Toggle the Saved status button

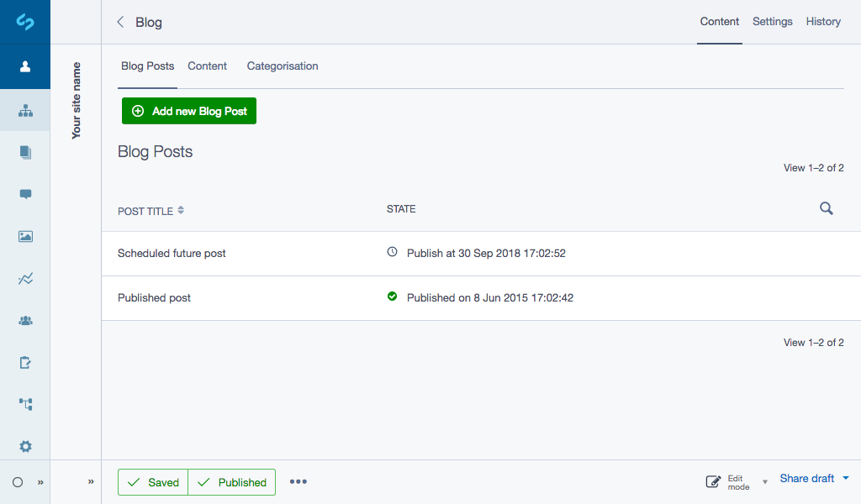(152, 482)
